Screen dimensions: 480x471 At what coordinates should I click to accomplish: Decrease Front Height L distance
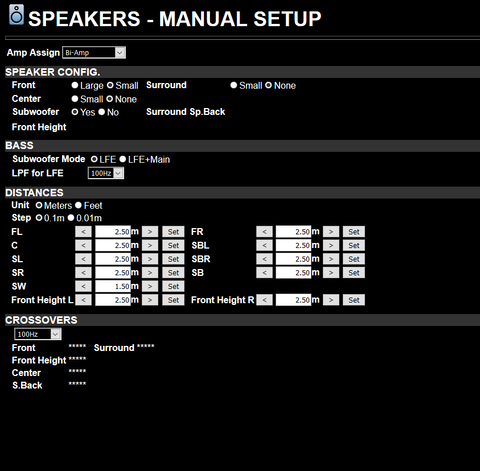[83, 300]
